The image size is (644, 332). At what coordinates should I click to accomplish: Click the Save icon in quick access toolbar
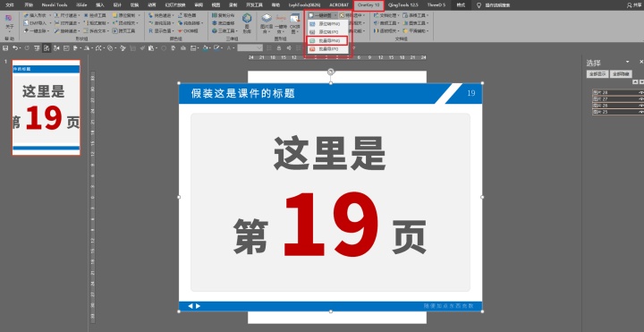click(x=5, y=48)
